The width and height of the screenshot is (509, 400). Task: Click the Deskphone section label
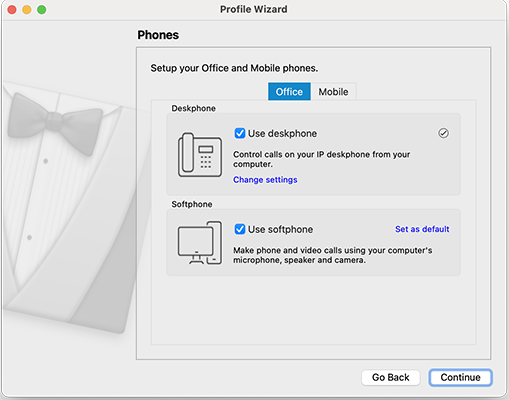pyautogui.click(x=193, y=108)
